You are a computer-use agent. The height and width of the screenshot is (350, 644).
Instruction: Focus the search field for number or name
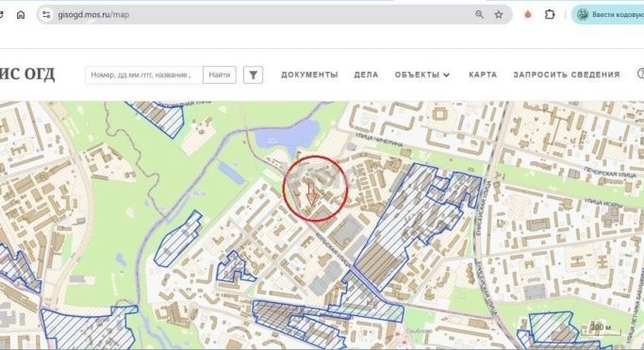pyautogui.click(x=143, y=75)
